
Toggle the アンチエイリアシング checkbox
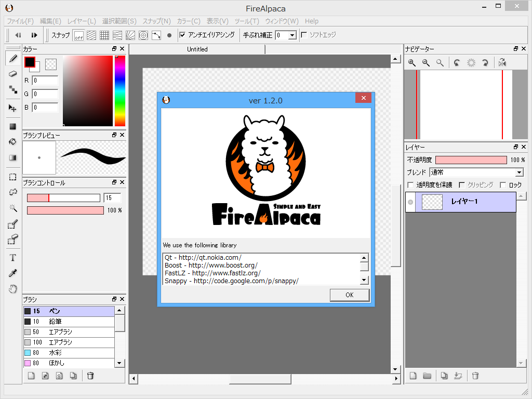pos(182,35)
